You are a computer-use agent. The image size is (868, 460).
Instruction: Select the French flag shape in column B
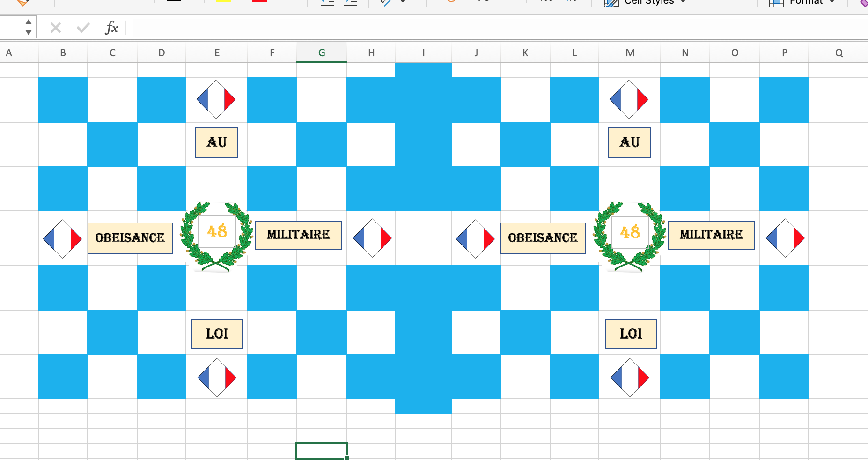point(63,239)
